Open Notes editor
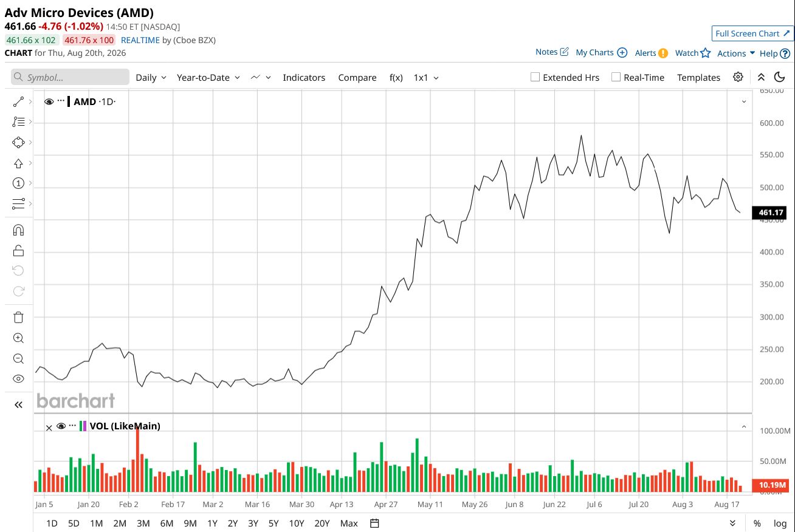Viewport: 795px width, 532px height. click(x=552, y=52)
